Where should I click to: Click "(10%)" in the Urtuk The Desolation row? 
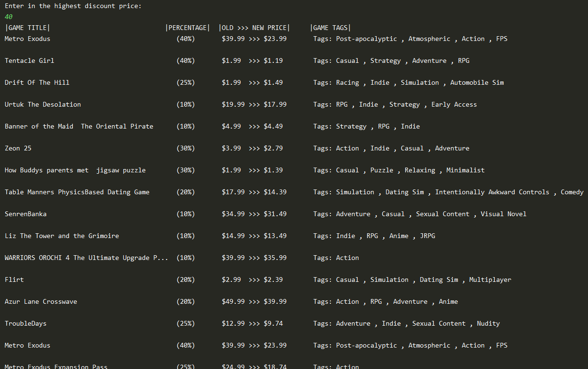pos(186,104)
